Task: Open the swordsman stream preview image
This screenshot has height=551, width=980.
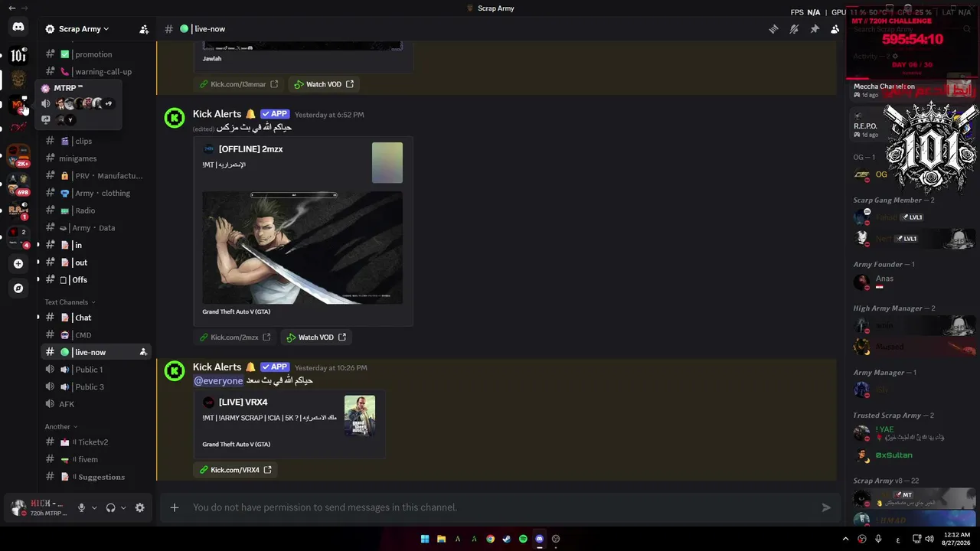Action: click(302, 247)
